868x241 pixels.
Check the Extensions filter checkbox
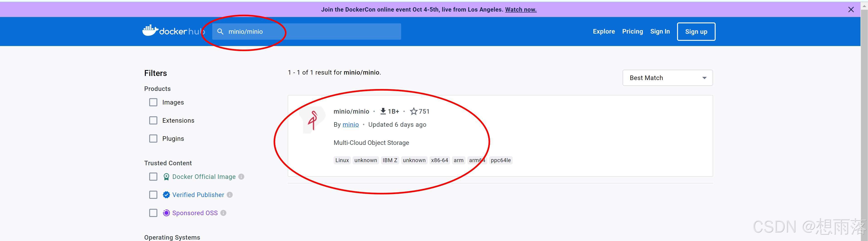click(x=153, y=120)
